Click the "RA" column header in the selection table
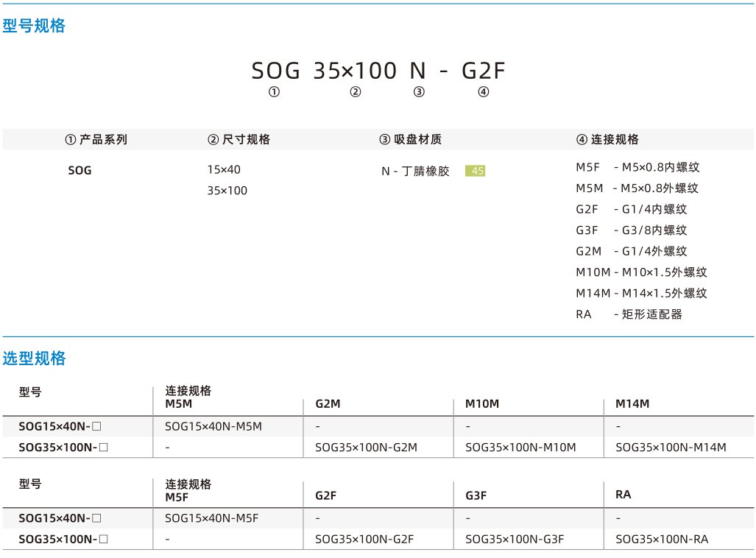The image size is (756, 558). pyautogui.click(x=623, y=495)
